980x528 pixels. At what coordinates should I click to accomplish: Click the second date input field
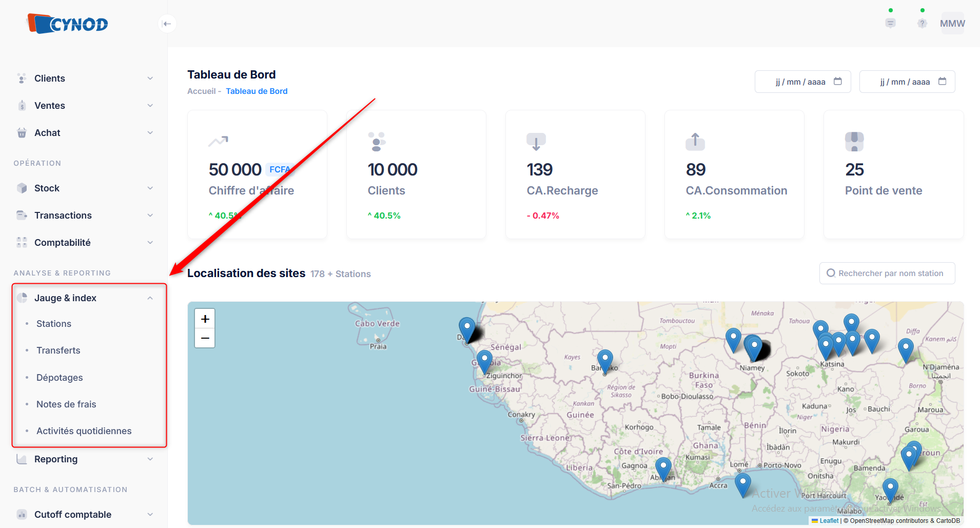click(x=905, y=82)
